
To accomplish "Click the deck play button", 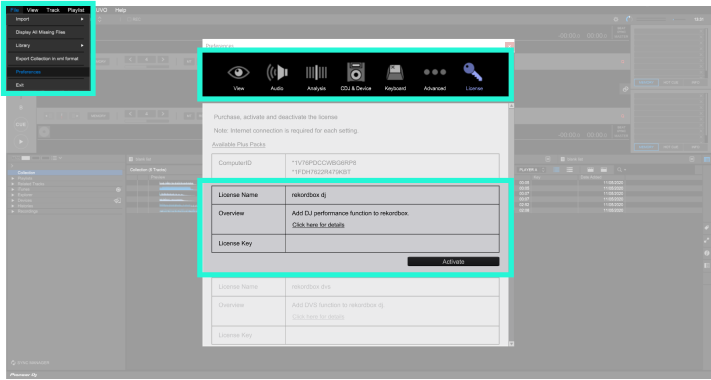I will 21,141.
